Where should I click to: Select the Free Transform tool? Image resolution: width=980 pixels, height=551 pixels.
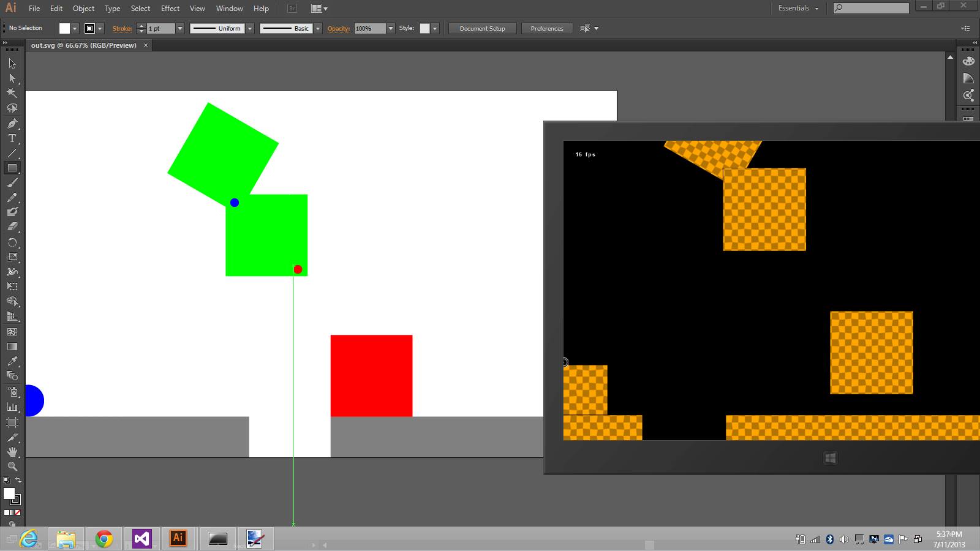pos(12,287)
